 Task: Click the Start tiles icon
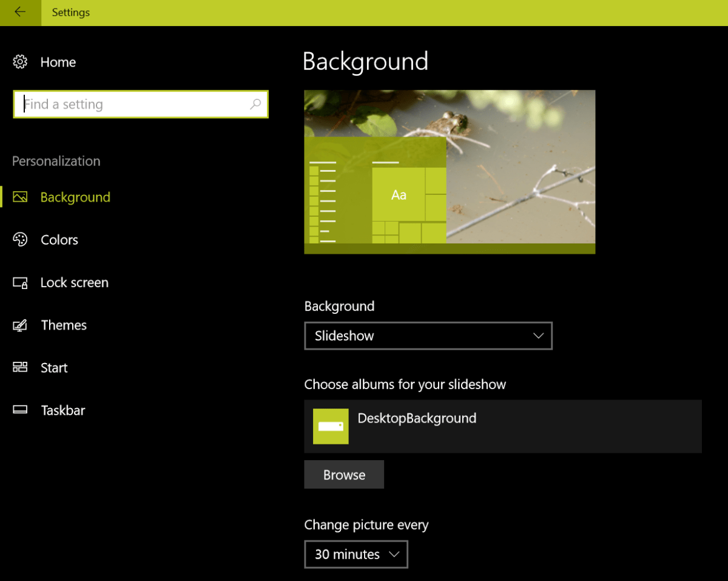(x=20, y=367)
